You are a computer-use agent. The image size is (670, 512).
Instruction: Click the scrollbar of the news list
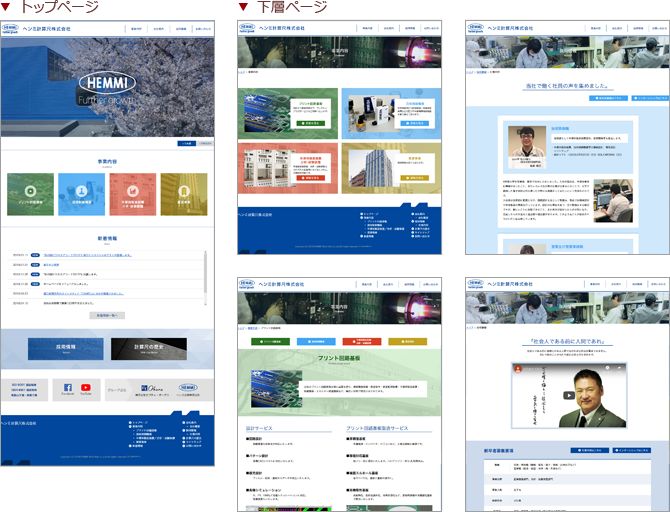point(205,278)
